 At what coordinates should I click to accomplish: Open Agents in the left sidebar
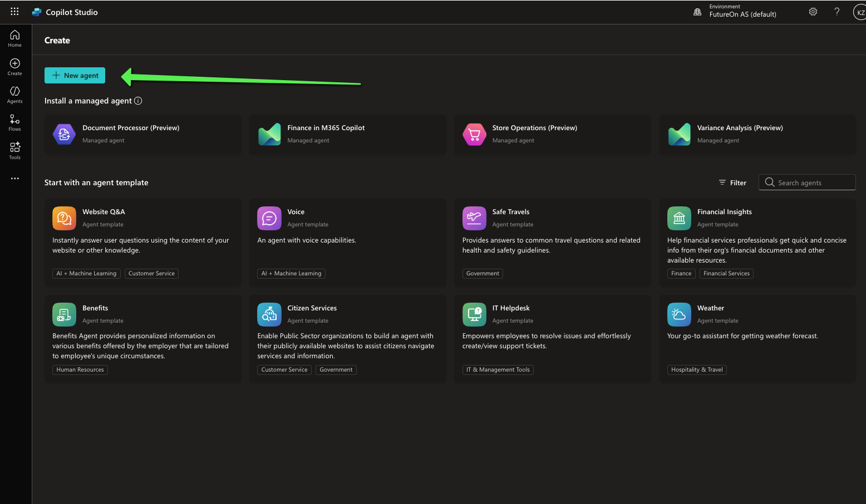pyautogui.click(x=15, y=95)
